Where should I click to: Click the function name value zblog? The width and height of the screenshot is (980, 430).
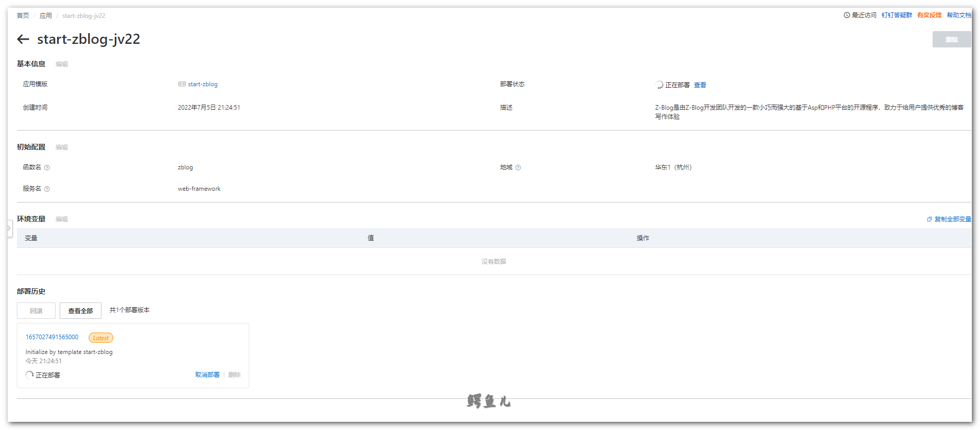(x=186, y=167)
